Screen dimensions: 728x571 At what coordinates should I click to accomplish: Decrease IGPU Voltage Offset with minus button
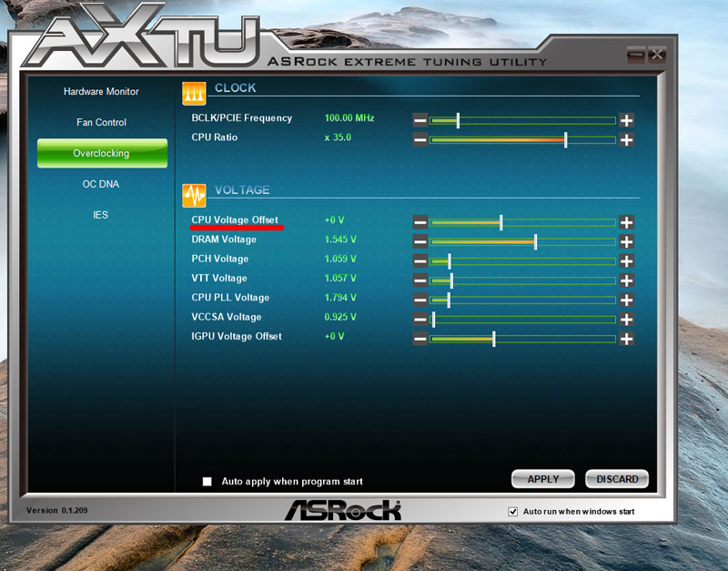coord(420,339)
